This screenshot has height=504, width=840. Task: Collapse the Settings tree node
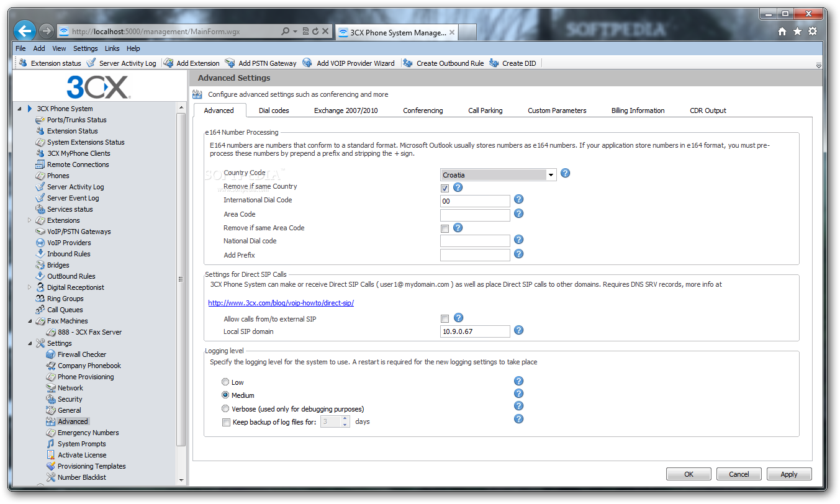(x=30, y=343)
